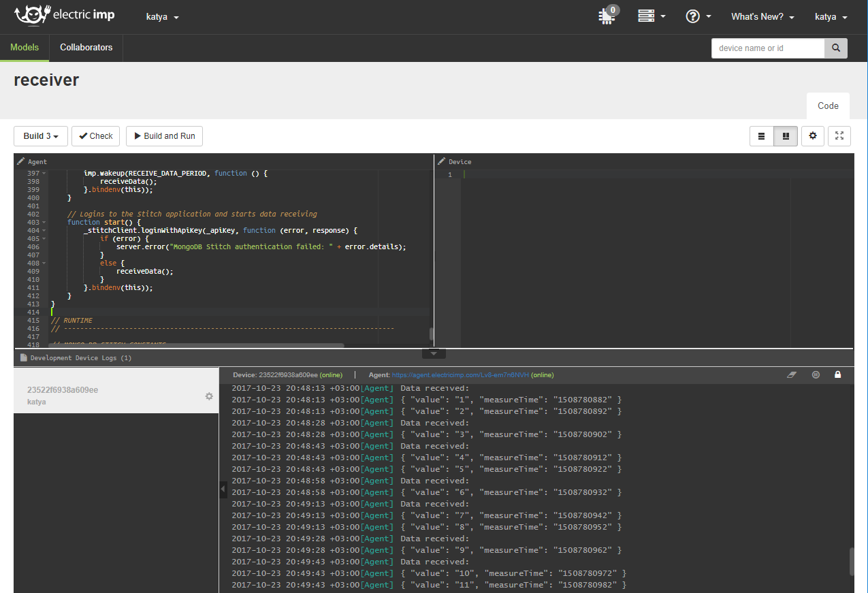The image size is (868, 593).
Task: Click the pencil icon beside Device
Action: [442, 161]
